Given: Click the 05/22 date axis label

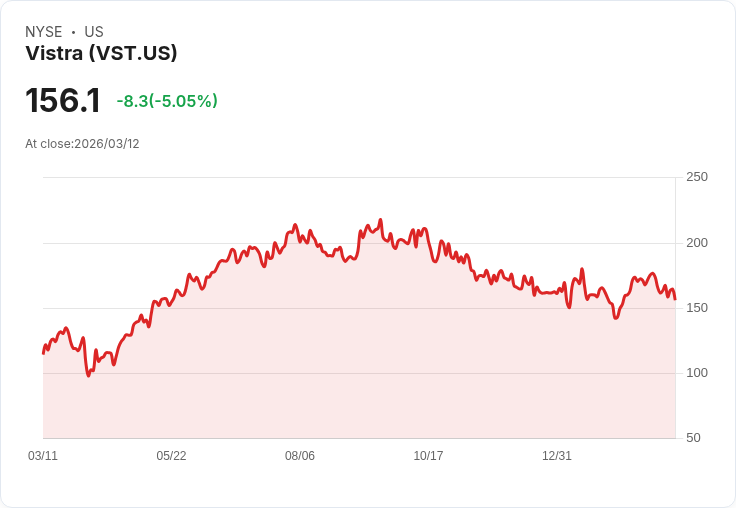Looking at the screenshot, I should pyautogui.click(x=171, y=456).
